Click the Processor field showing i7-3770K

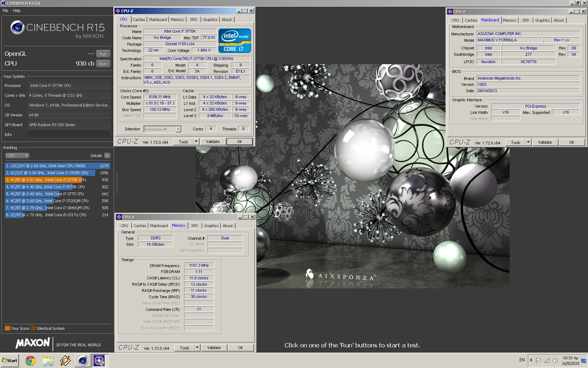69,86
